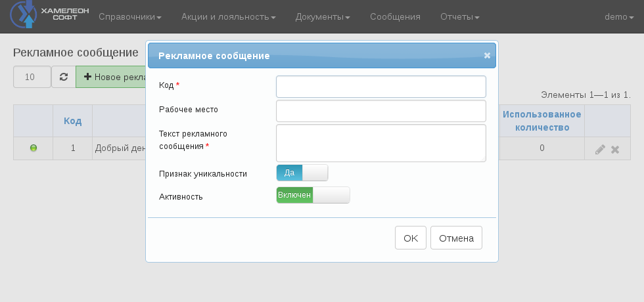Focus the Код input field
644x302 pixels.
tap(381, 87)
